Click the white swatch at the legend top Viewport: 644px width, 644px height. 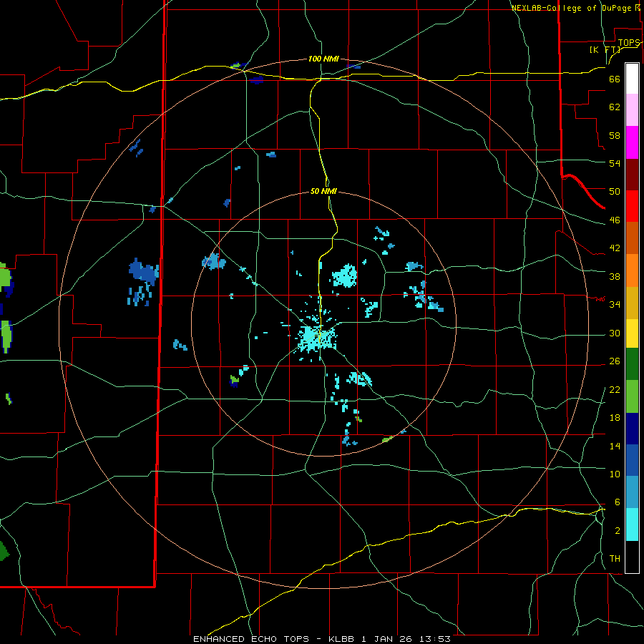click(x=632, y=79)
